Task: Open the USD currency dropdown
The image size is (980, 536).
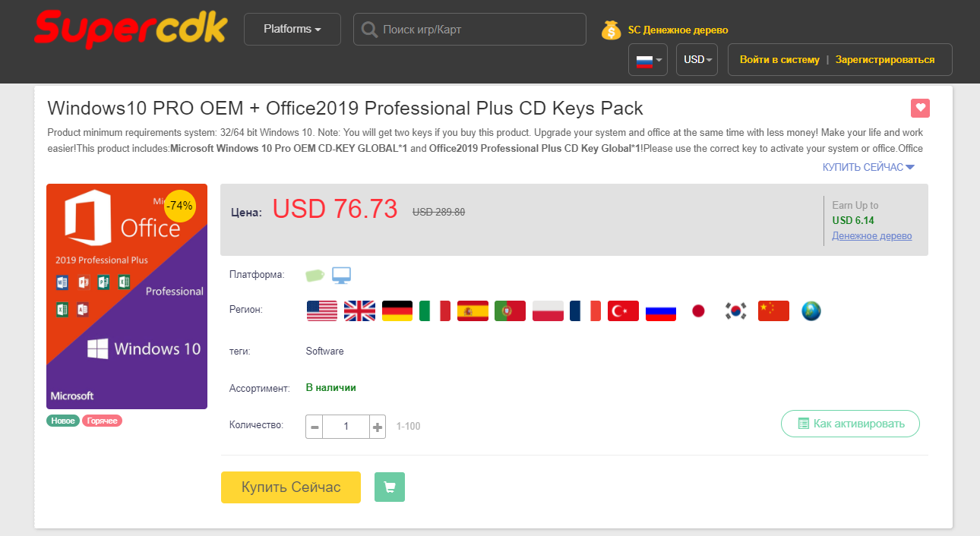Action: [697, 59]
